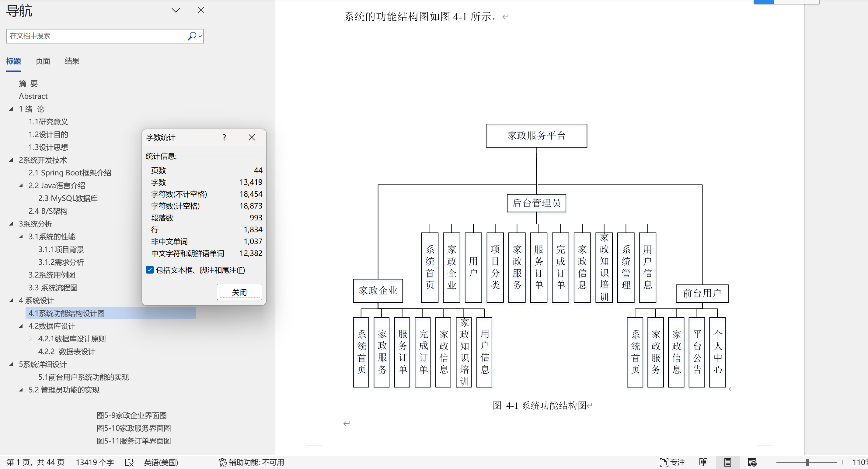Jump to 5.1前台用户系统功能的实现 heading
This screenshot has width=868, height=469.
[x=84, y=377]
